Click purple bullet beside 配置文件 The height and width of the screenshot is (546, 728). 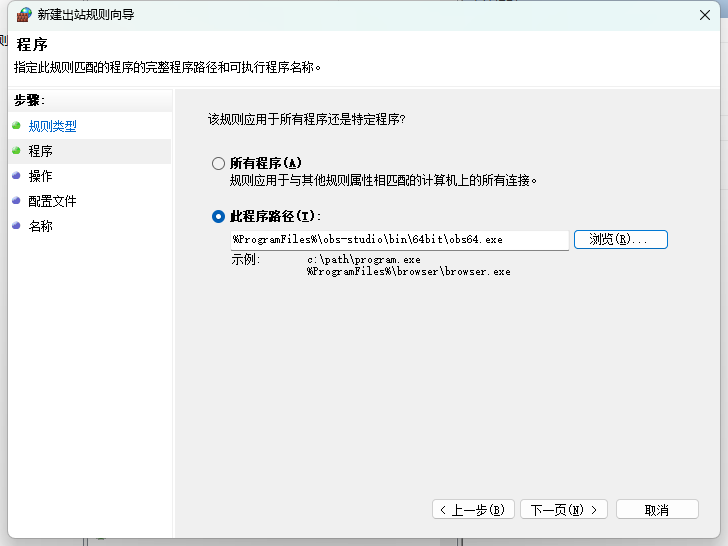pos(17,201)
